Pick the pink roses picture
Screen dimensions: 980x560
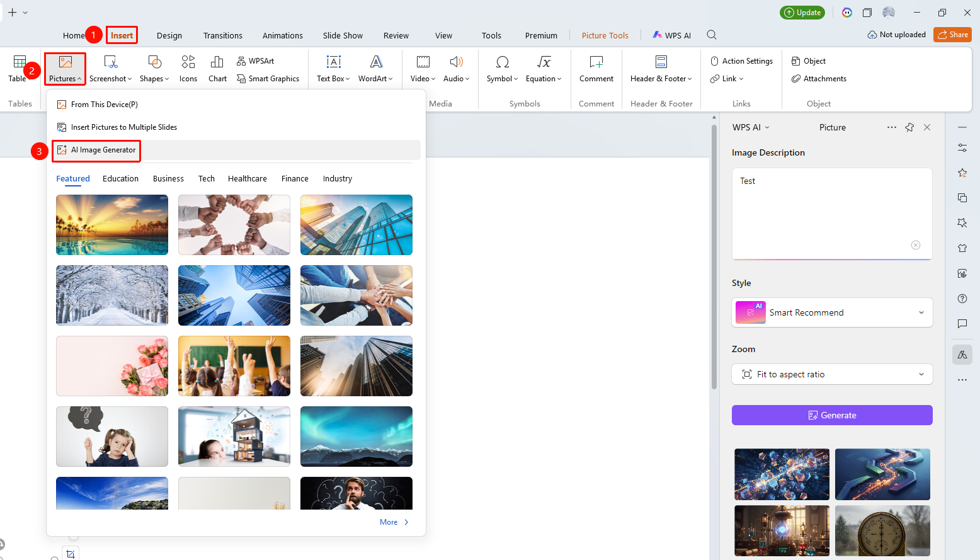pos(112,366)
